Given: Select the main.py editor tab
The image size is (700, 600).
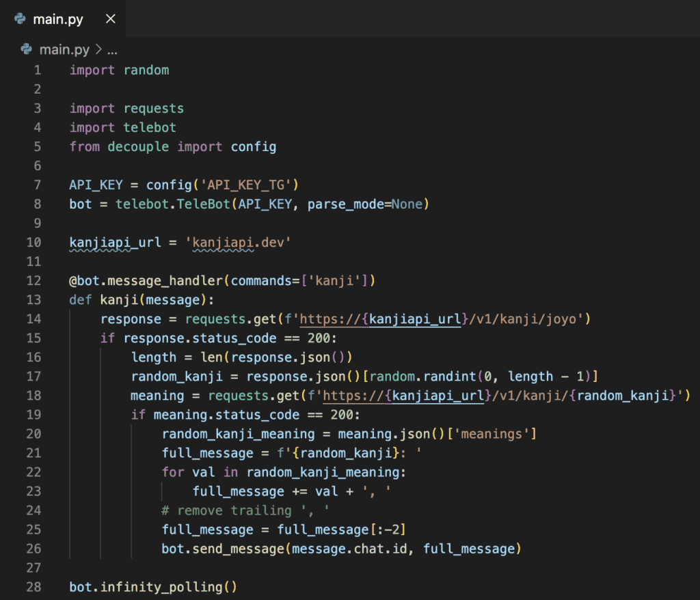Looking at the screenshot, I should (58, 18).
